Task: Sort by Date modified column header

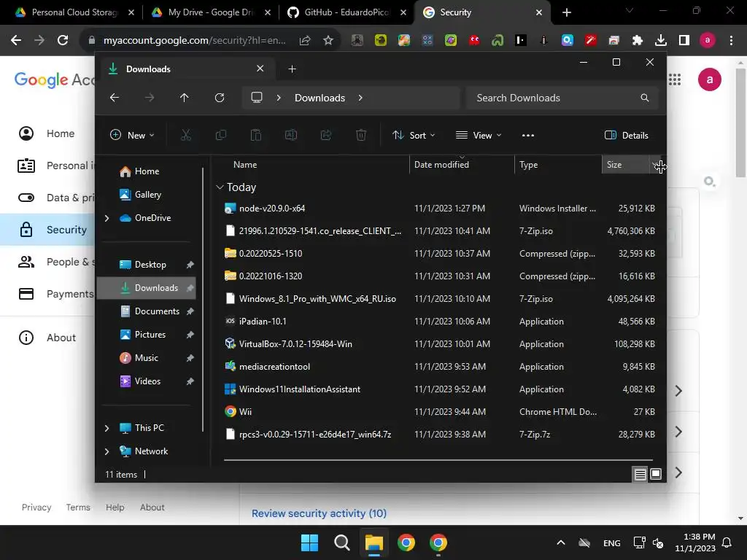Action: [461, 165]
